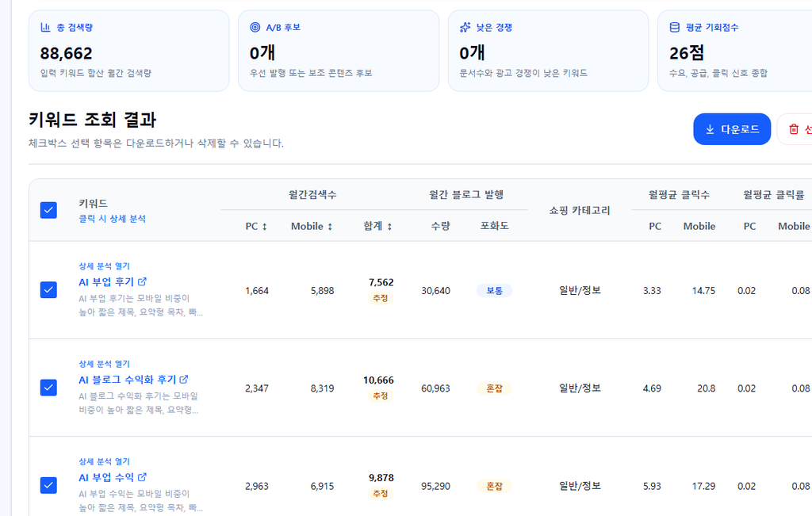812x516 pixels.
Task: Uncheck the AI 블로그 수익화 후기 row checkbox
Action: coord(48,388)
